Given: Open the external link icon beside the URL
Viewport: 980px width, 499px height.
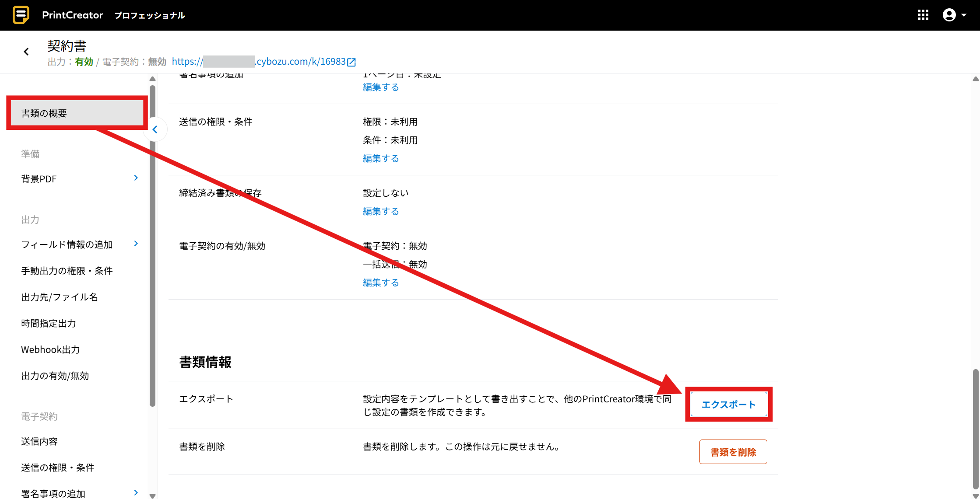Looking at the screenshot, I should pyautogui.click(x=351, y=62).
